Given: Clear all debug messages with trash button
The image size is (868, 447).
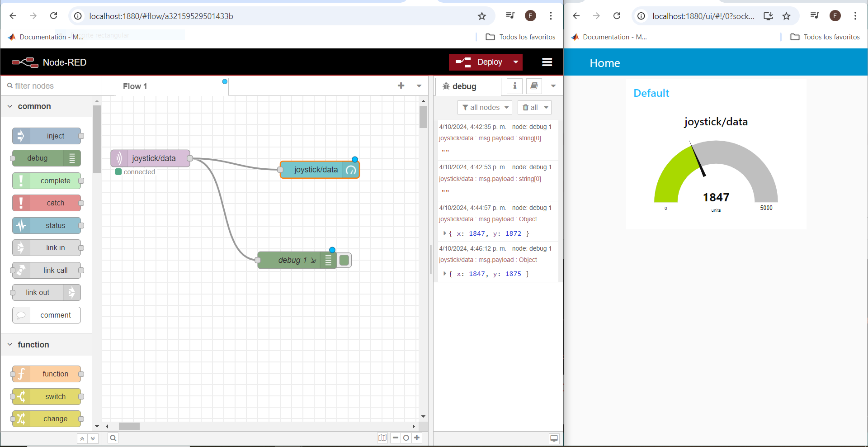Looking at the screenshot, I should (x=529, y=107).
